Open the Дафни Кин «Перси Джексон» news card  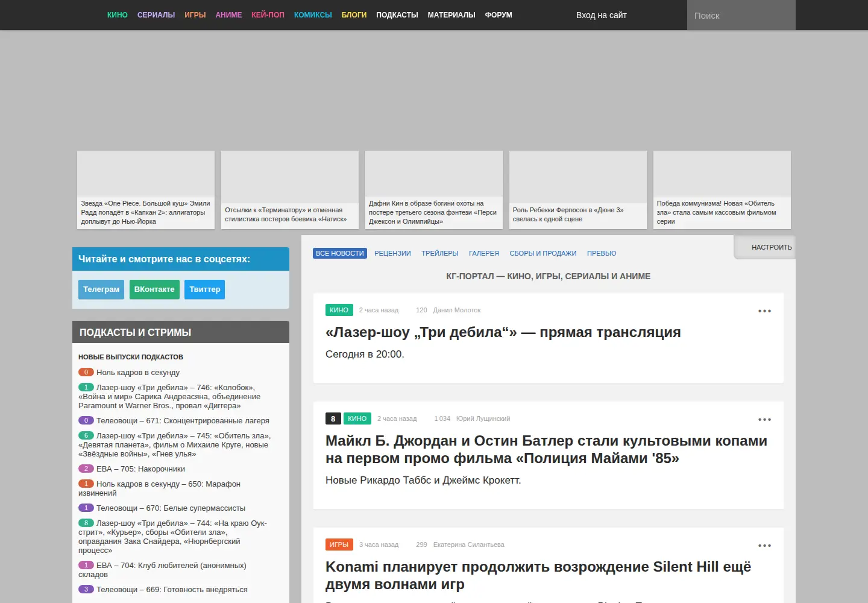pyautogui.click(x=434, y=190)
